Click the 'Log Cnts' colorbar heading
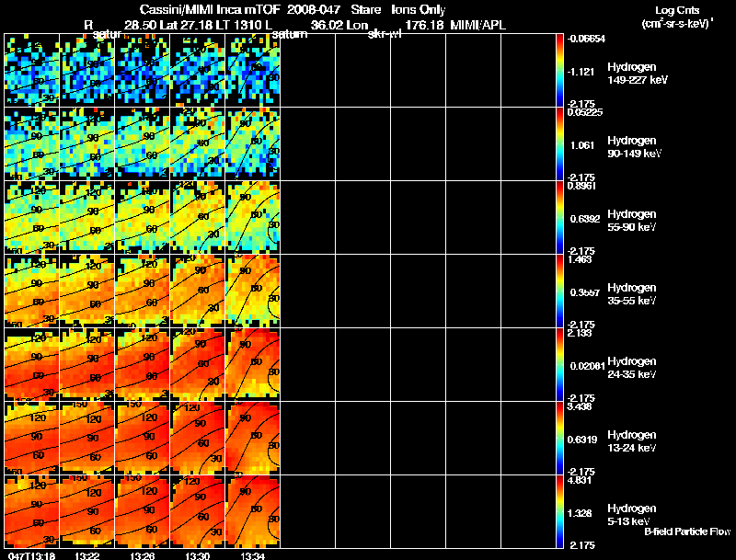This screenshot has width=736, height=560. [677, 10]
